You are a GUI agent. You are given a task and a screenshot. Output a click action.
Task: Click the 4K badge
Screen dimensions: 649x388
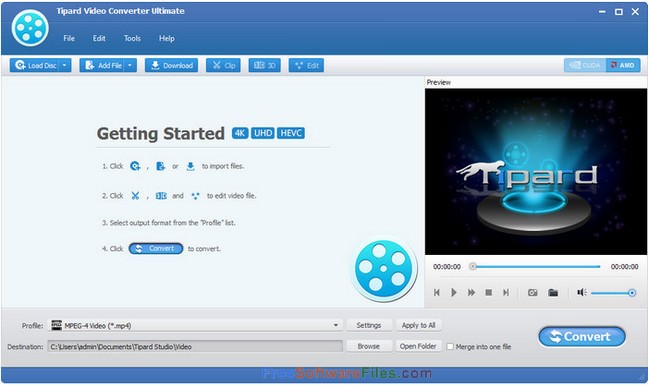(x=240, y=133)
